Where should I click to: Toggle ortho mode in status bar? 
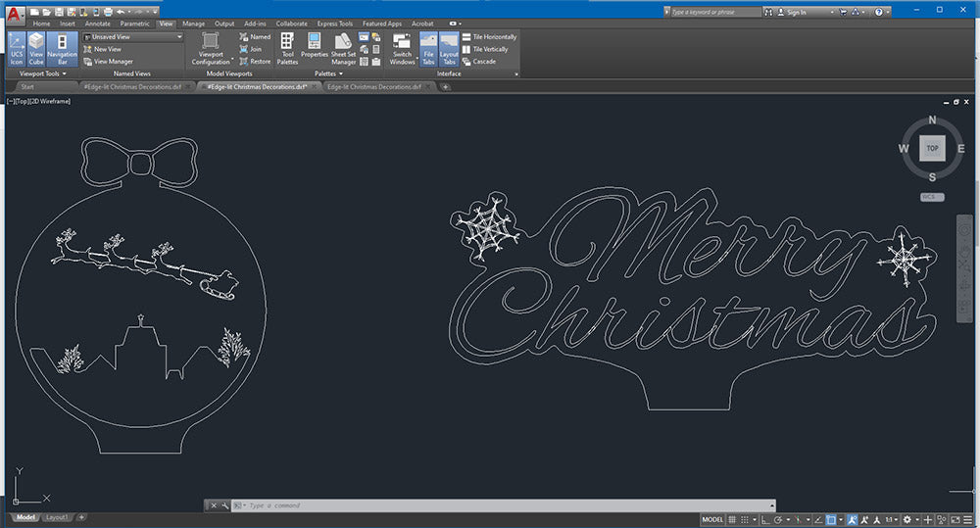click(765, 520)
